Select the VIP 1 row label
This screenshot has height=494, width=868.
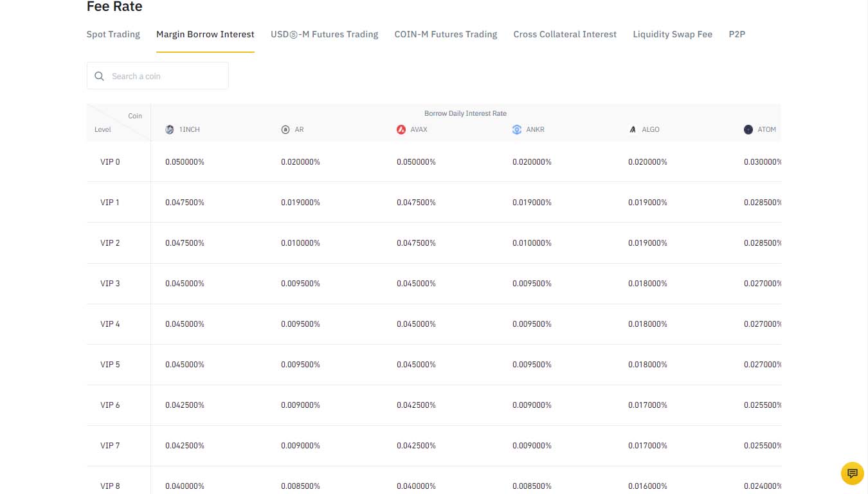point(110,203)
